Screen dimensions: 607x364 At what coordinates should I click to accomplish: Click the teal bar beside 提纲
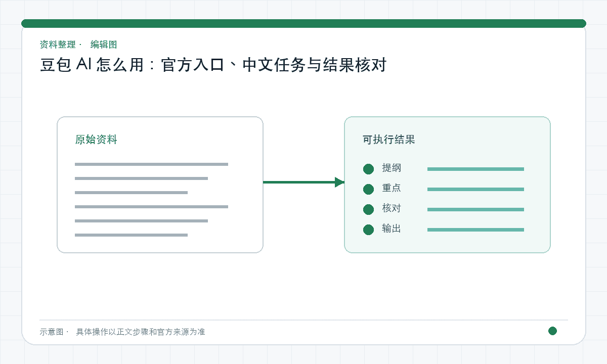click(475, 169)
